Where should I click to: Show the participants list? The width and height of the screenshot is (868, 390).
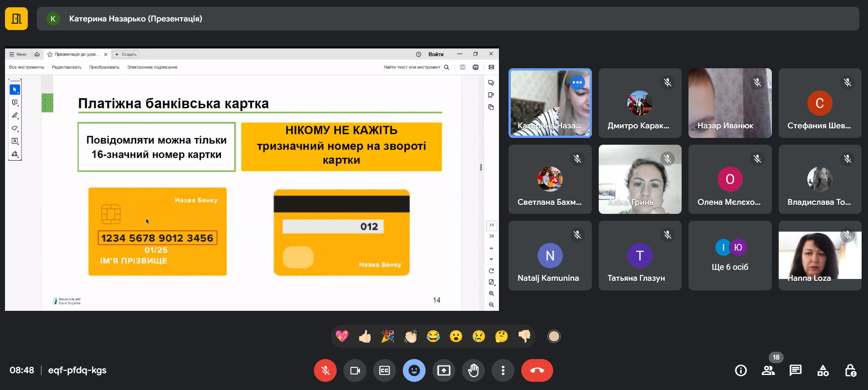(x=768, y=370)
